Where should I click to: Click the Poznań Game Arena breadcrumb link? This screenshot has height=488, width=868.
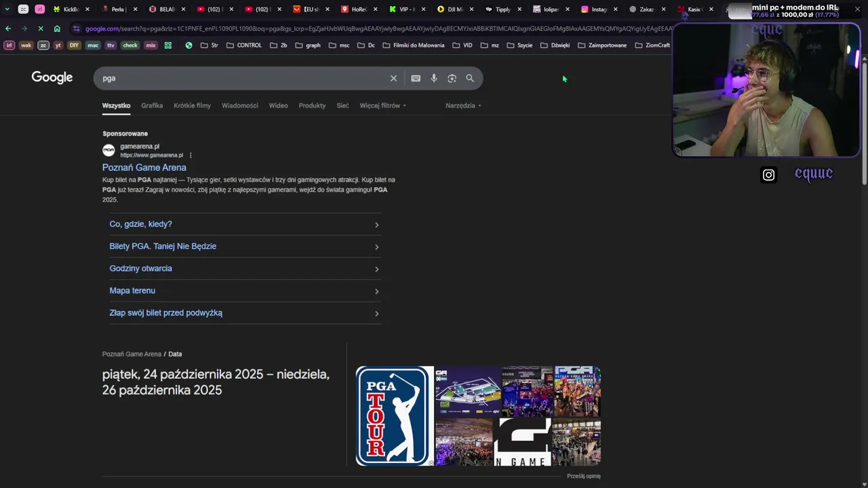132,354
